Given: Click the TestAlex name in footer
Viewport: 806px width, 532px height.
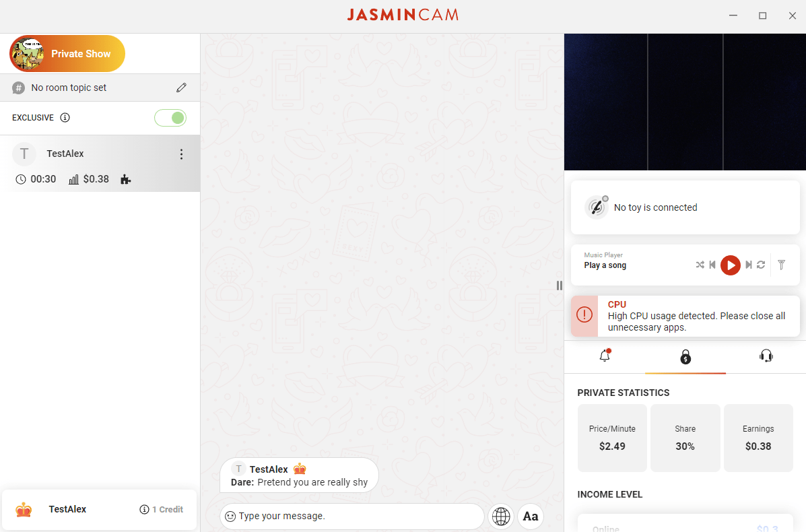Looking at the screenshot, I should (x=67, y=509).
